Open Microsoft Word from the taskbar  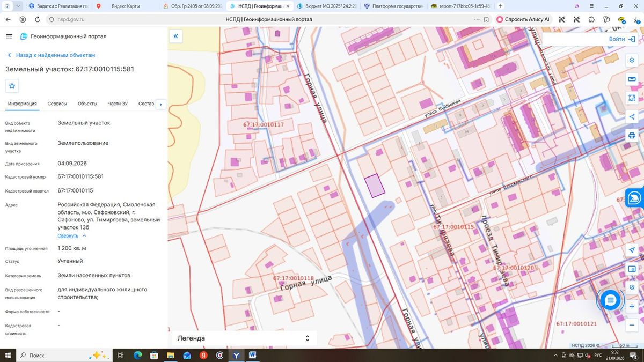tap(252, 355)
